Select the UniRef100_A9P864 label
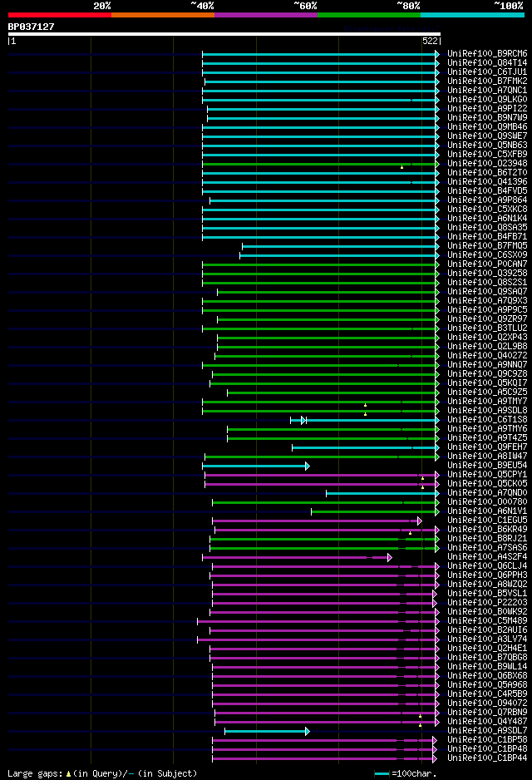The width and height of the screenshot is (532, 780). pos(487,200)
